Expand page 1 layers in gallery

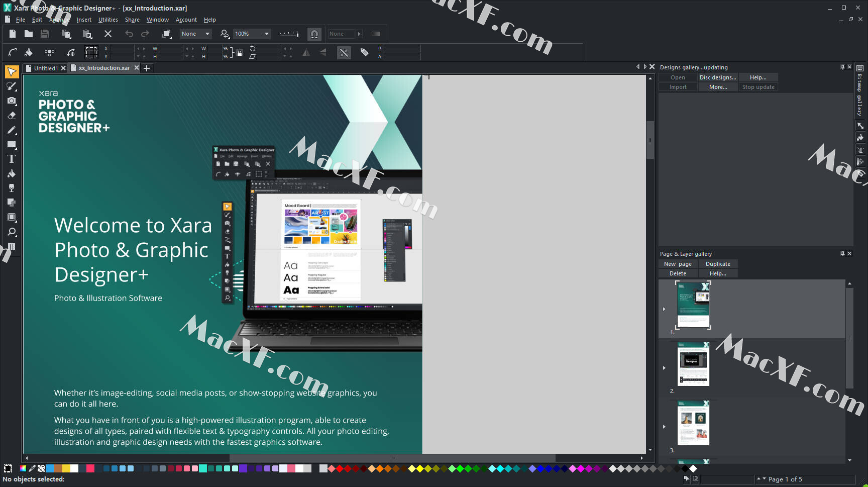pyautogui.click(x=664, y=309)
